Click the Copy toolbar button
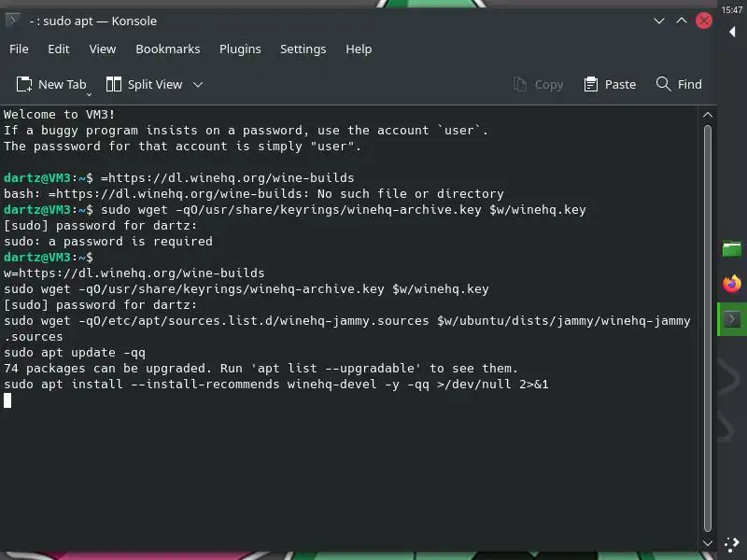 [x=539, y=84]
